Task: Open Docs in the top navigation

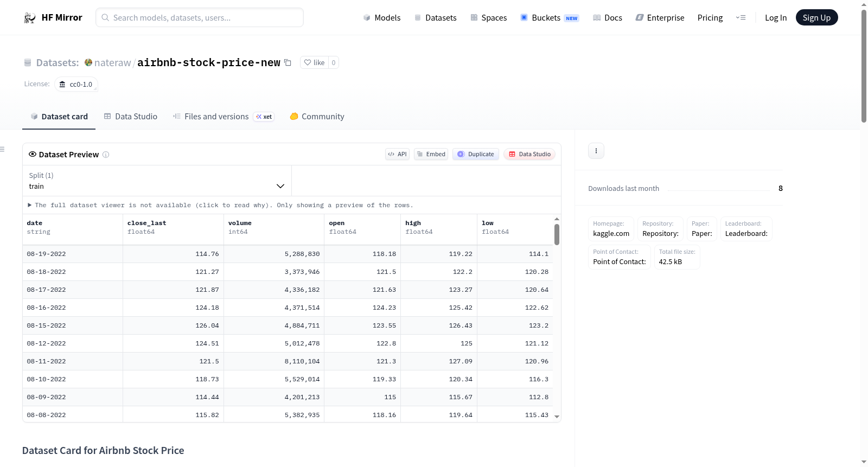Action: 608,18
